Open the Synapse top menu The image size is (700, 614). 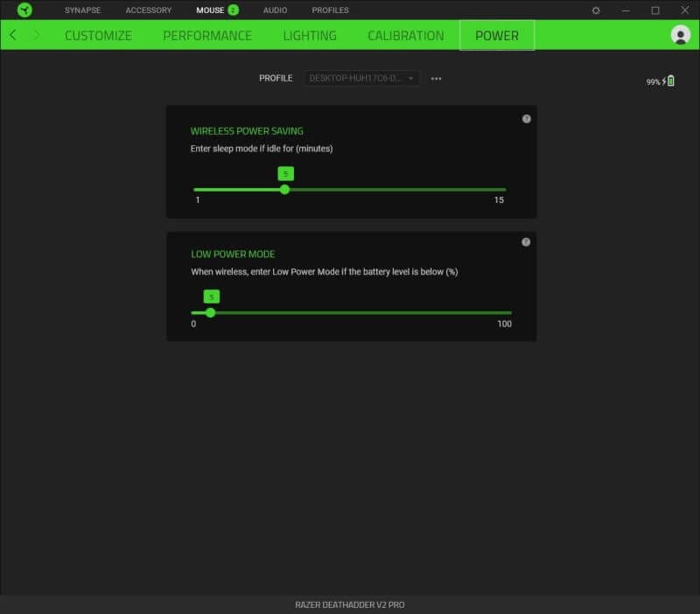point(82,10)
